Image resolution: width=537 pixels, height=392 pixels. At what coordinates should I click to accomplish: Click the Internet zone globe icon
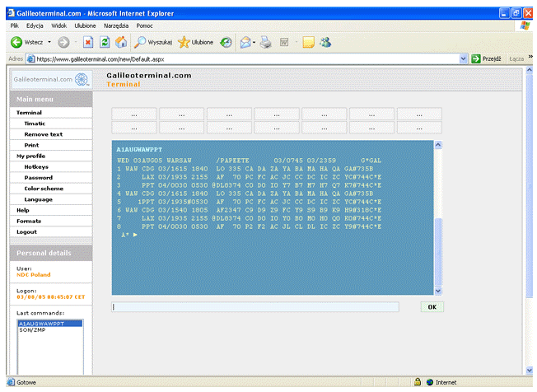(430, 382)
